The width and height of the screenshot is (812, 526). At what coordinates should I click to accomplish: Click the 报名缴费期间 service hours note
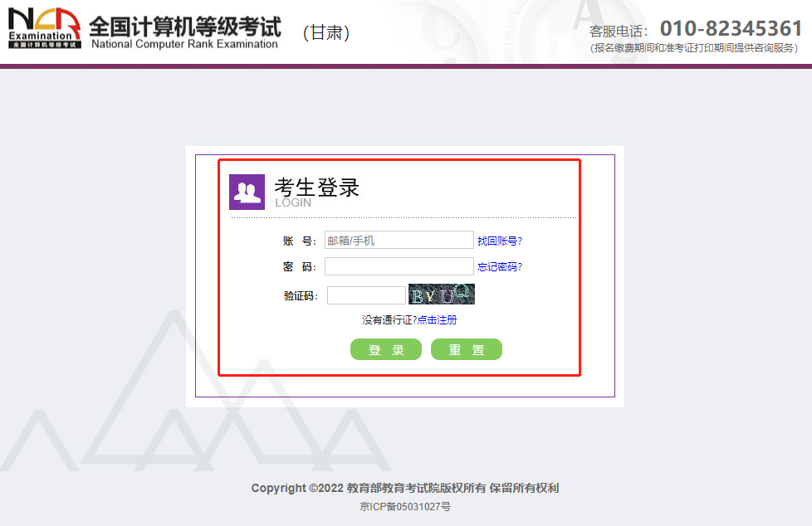click(x=694, y=47)
